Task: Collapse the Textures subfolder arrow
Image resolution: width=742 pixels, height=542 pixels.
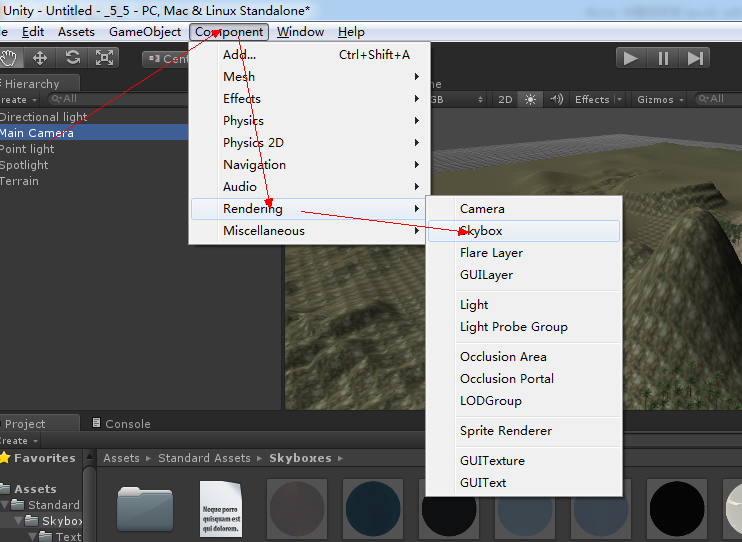Action: coord(33,537)
